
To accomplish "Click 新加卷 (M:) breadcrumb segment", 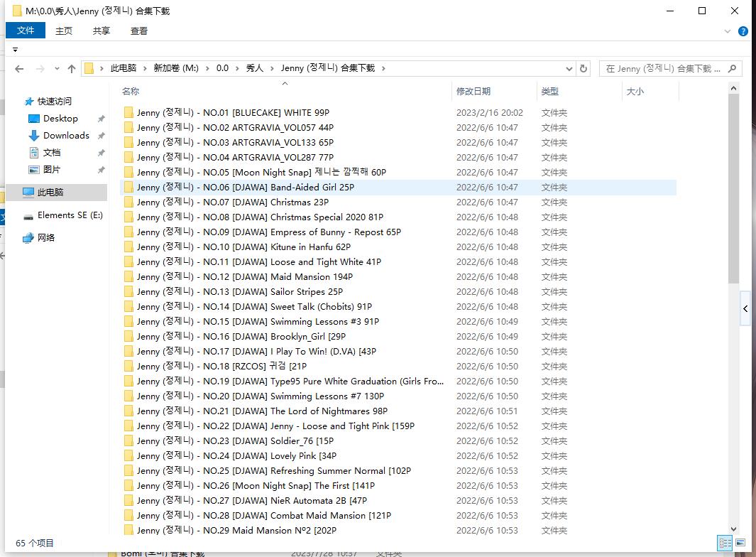I will [176, 68].
